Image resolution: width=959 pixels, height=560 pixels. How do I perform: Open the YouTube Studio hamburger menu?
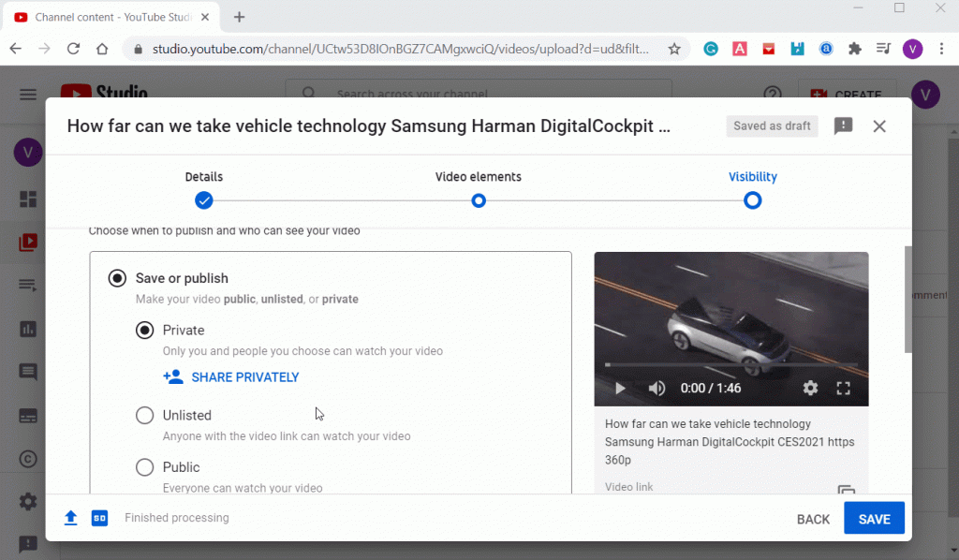[x=28, y=95]
